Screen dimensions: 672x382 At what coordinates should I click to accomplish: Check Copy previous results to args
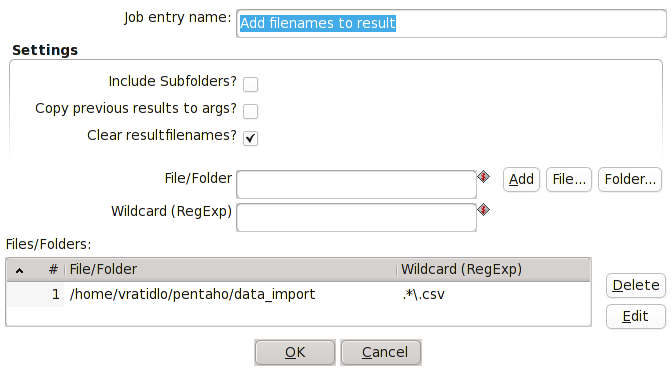[x=250, y=111]
